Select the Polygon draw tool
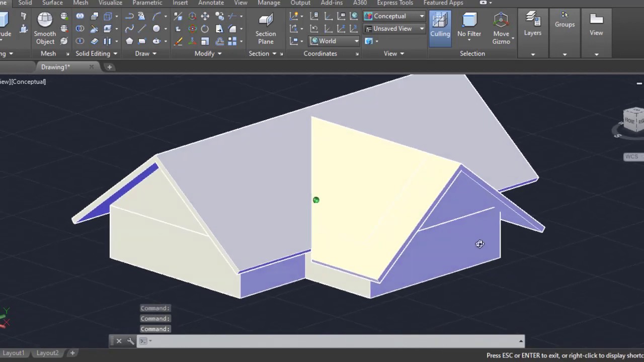The image size is (644, 362). tap(129, 41)
